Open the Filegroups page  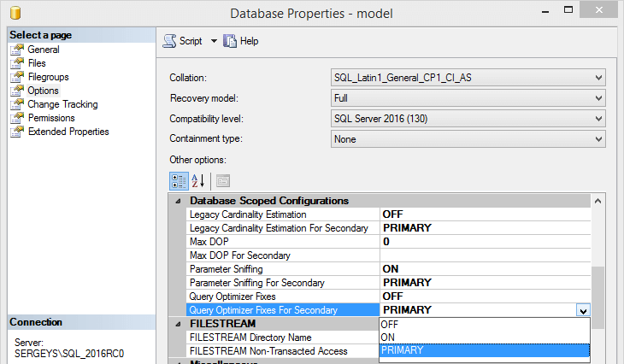click(x=48, y=77)
